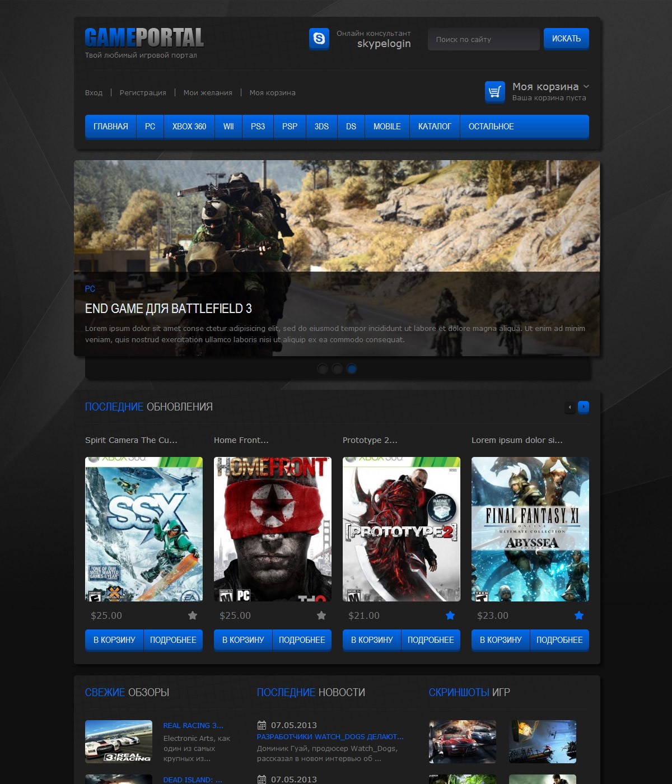Open the Регистрация link
672x784 pixels.
143,93
